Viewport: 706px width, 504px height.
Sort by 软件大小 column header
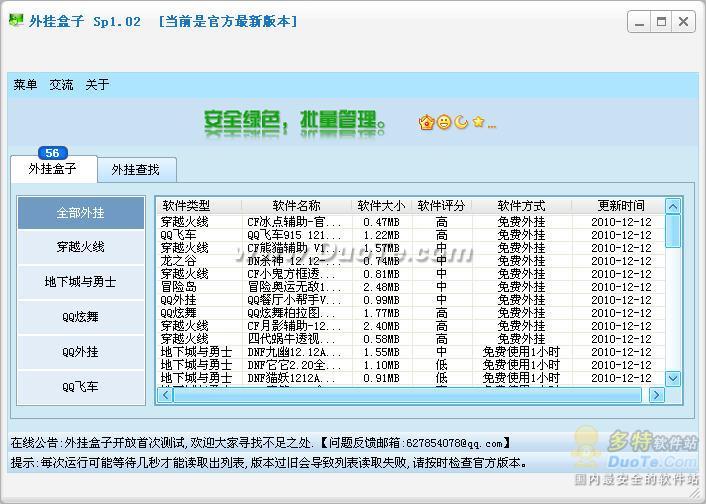pyautogui.click(x=381, y=206)
